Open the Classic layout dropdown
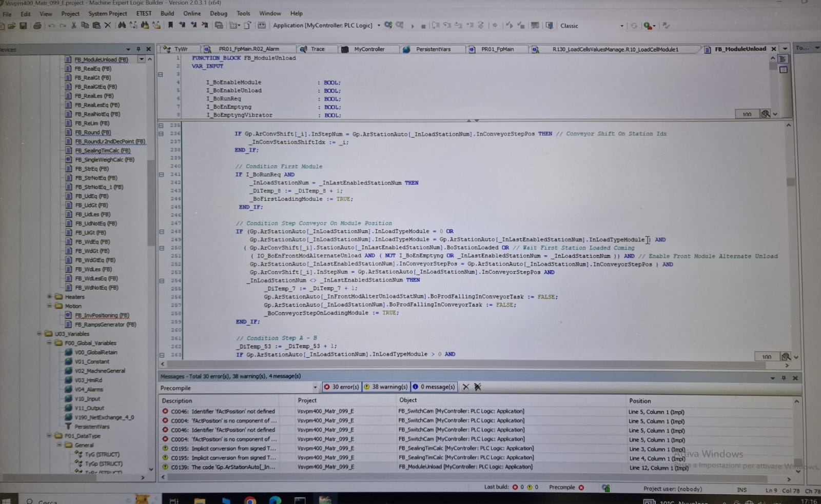This screenshot has width=821, height=504. coord(621,26)
